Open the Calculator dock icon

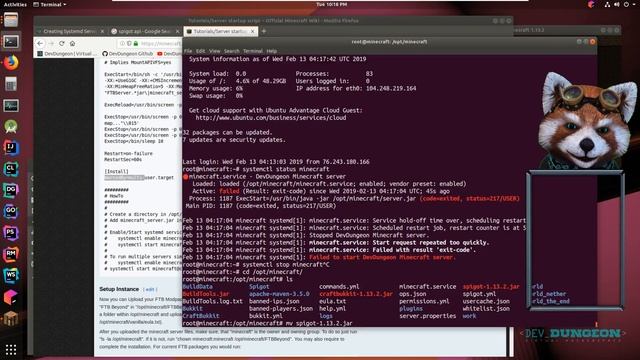pos(11,84)
